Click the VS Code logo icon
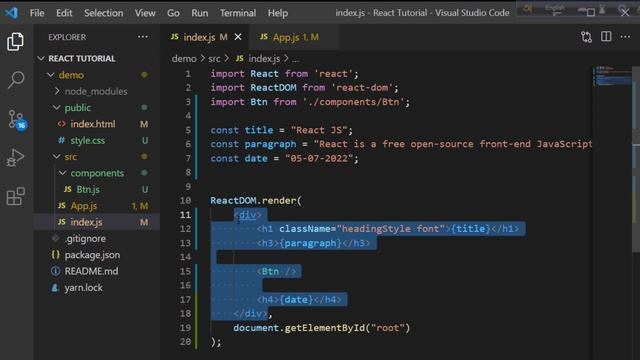The width and height of the screenshot is (640, 360). coord(11,13)
